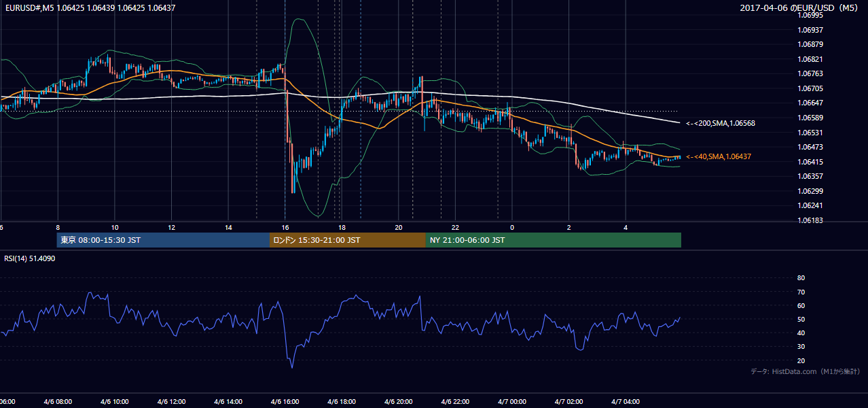868x408 pixels.
Task: Click price axis label 1.06415
Action: [x=810, y=162]
